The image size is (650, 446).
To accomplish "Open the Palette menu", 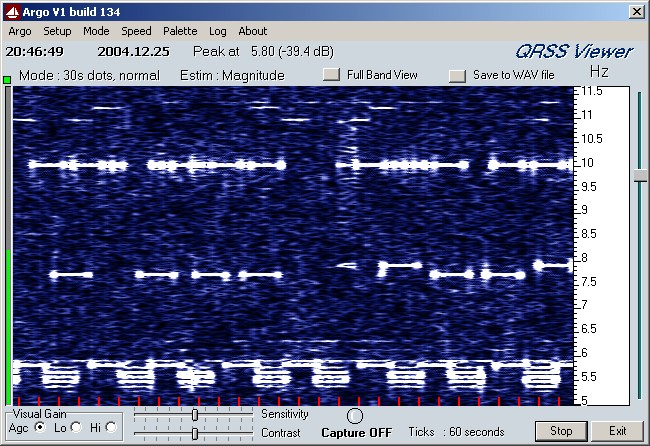I will (x=180, y=31).
